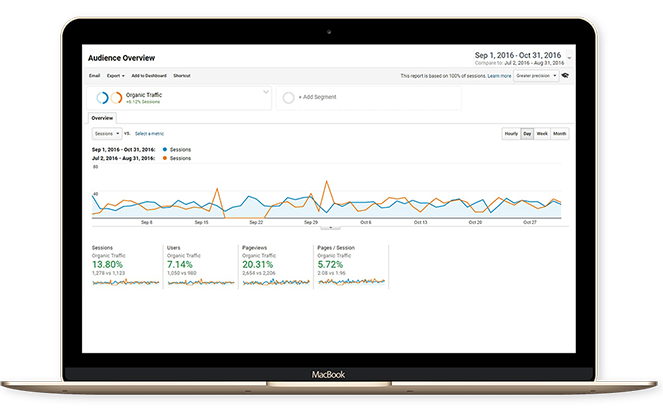
Task: Click the blue Sessions legend dot
Action: pos(165,149)
